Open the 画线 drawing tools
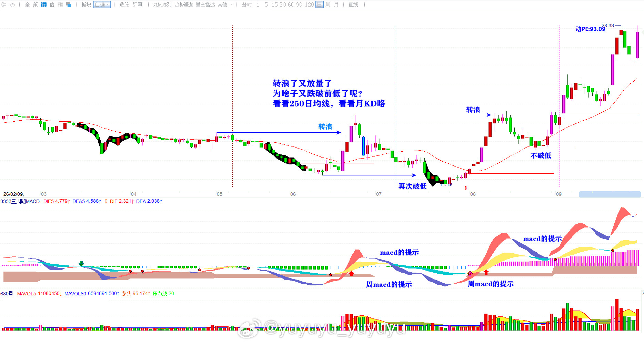This screenshot has height=345, width=644. click(x=353, y=4)
